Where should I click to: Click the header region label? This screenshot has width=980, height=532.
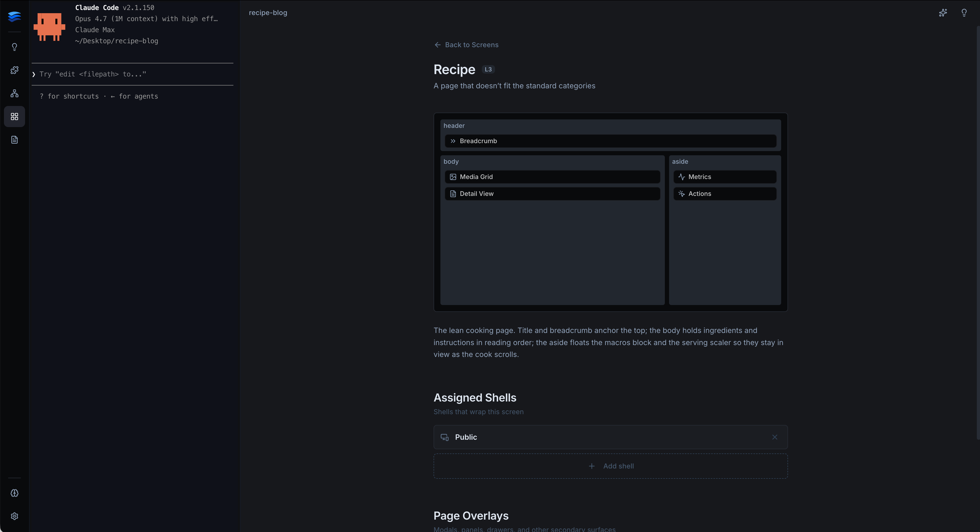(x=454, y=126)
